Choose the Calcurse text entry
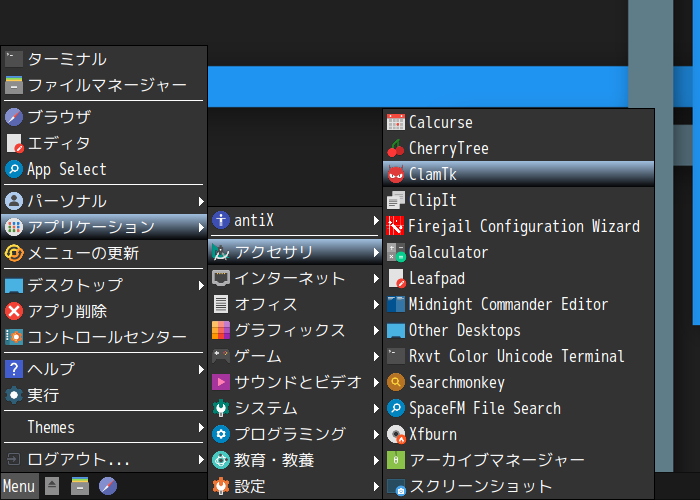700x500 pixels. tap(441, 122)
